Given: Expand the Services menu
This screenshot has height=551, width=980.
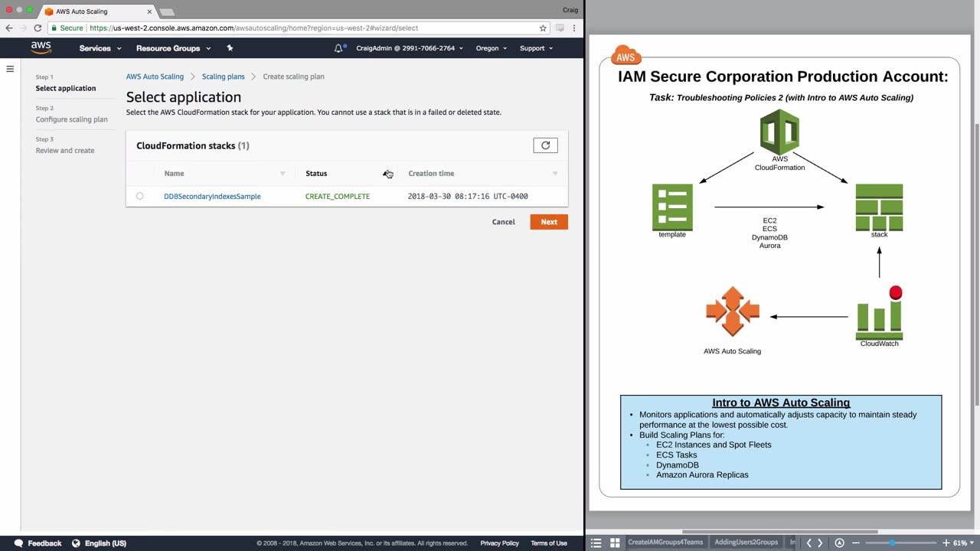Looking at the screenshot, I should tap(100, 48).
